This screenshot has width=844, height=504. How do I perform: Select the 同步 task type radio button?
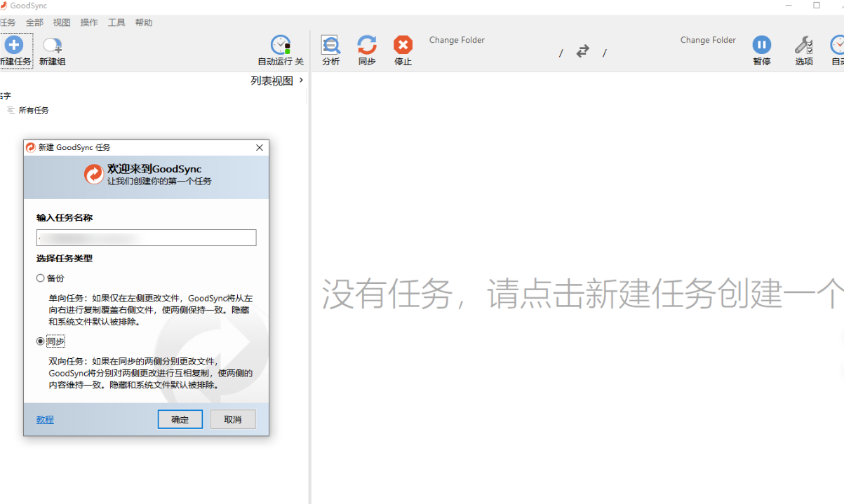[x=41, y=343]
